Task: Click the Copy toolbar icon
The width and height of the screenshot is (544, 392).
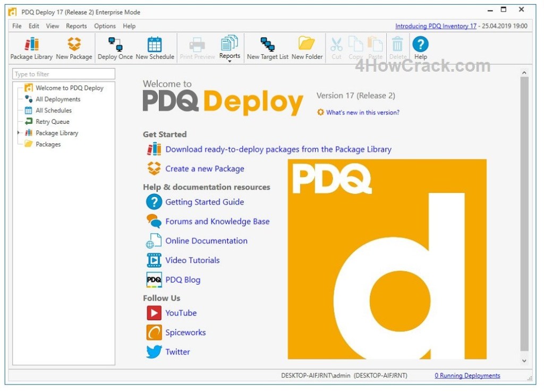Action: coord(355,48)
